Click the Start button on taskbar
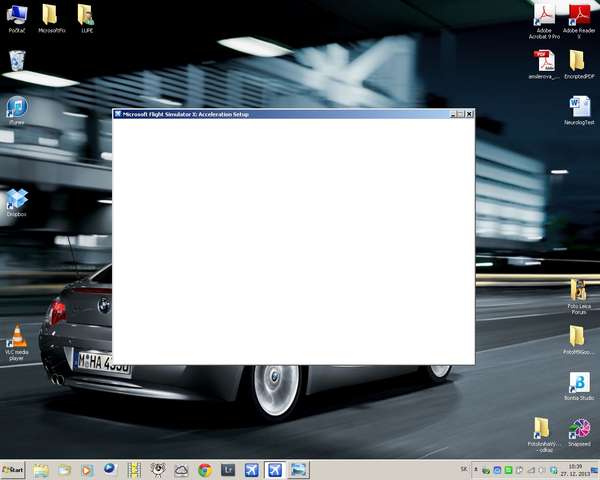Viewport: 600px width, 480px height. pos(13,470)
